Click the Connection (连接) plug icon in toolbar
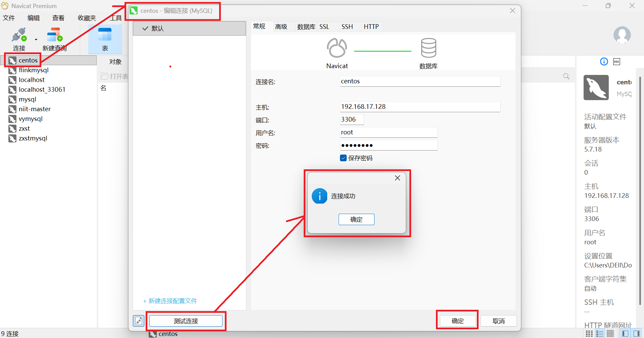 tap(19, 35)
